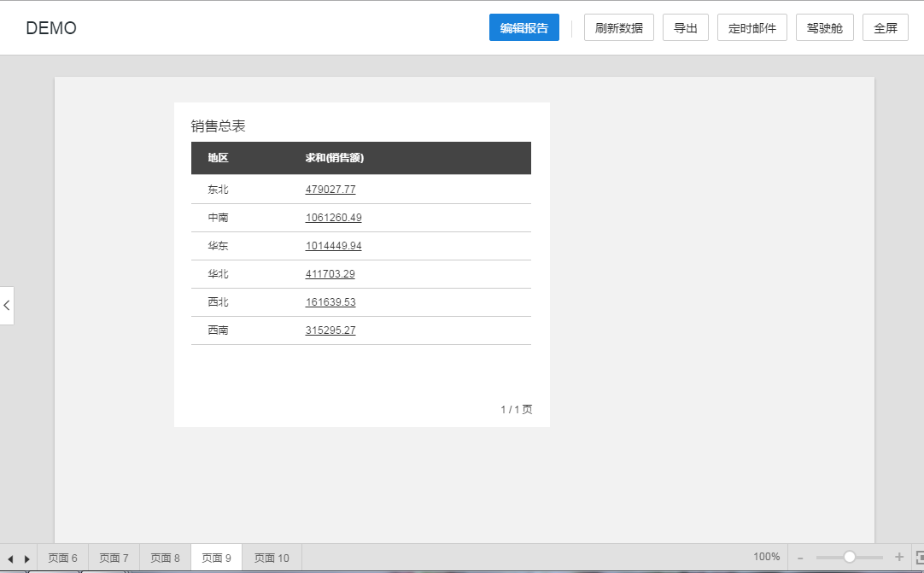
Task: Click the next page tabs arrow
Action: [x=26, y=558]
